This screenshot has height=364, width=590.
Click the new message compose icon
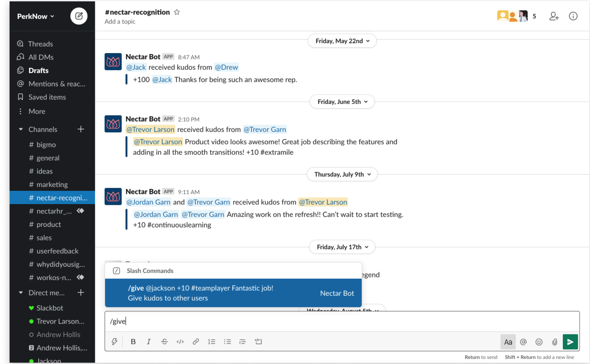(x=79, y=16)
